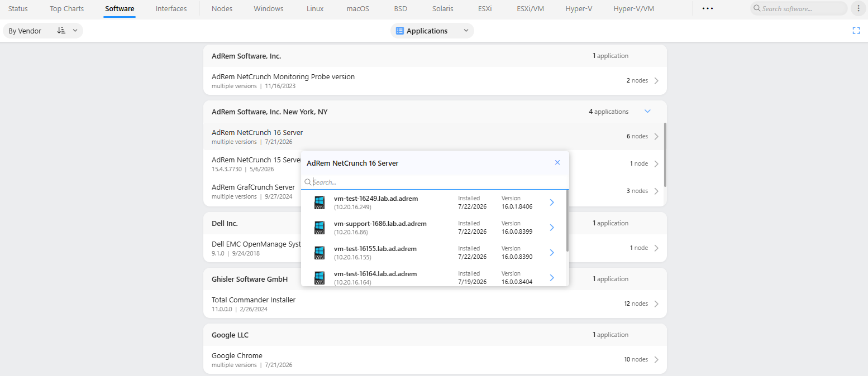Expand nodes for Google Chrome
The height and width of the screenshot is (376, 868).
click(656, 360)
